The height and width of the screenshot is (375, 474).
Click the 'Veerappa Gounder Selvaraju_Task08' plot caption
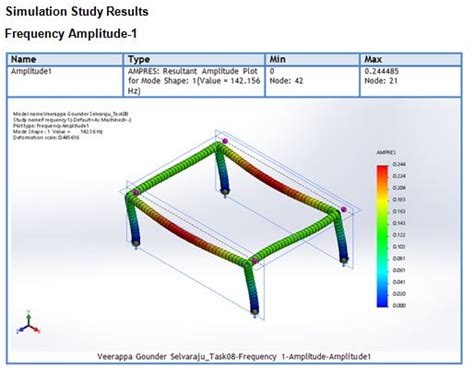[234, 357]
